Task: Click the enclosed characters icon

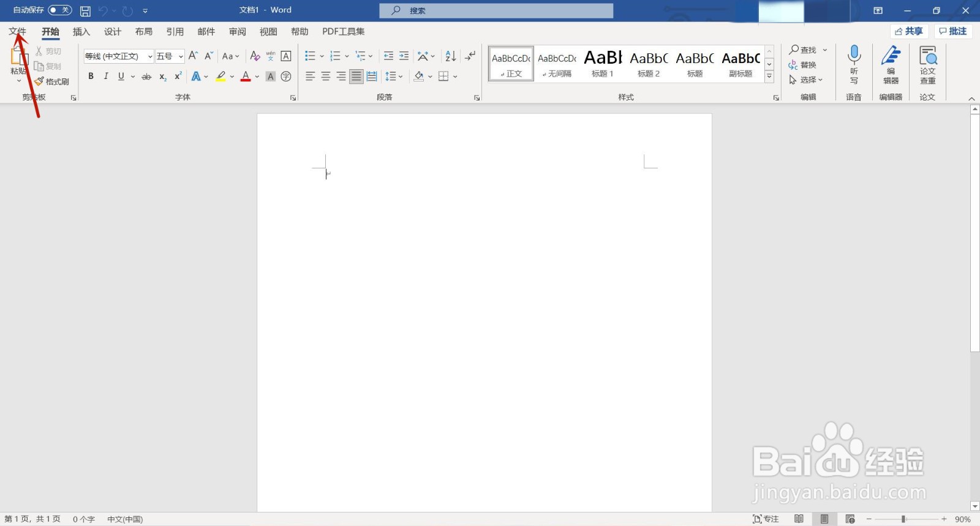Action: 286,77
